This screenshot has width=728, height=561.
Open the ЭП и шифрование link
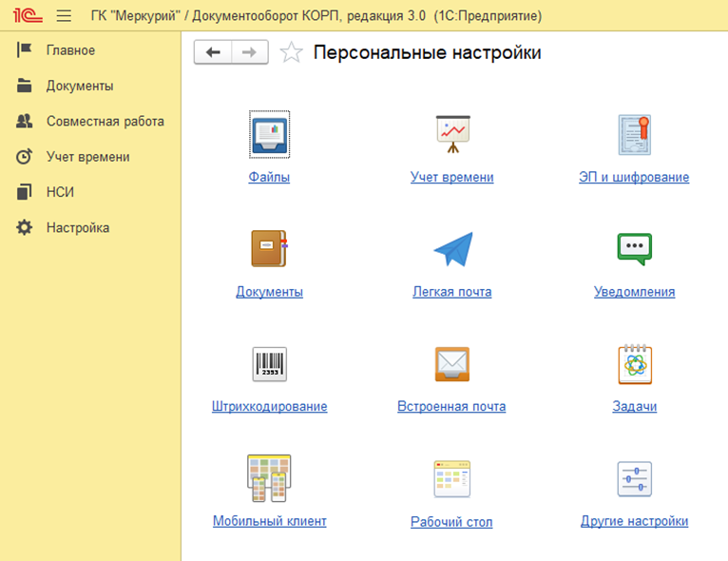pyautogui.click(x=634, y=177)
